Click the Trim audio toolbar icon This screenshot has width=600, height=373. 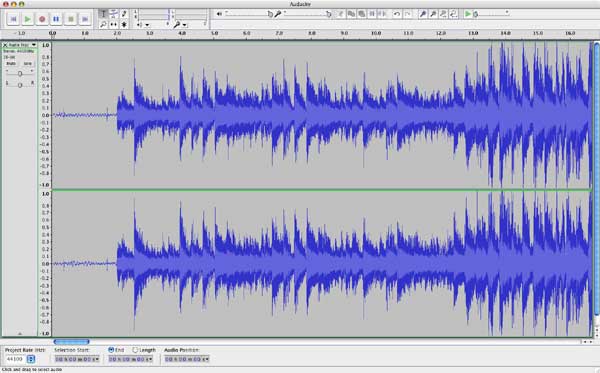372,14
